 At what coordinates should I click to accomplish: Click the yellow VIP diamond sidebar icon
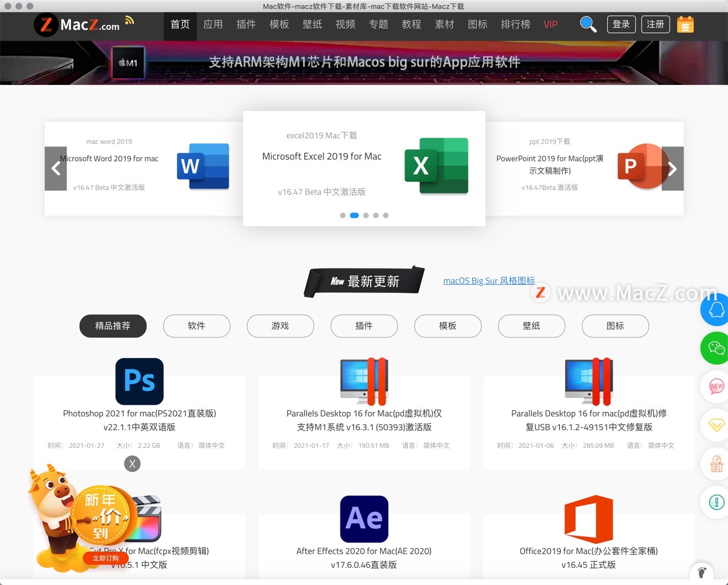point(716,425)
